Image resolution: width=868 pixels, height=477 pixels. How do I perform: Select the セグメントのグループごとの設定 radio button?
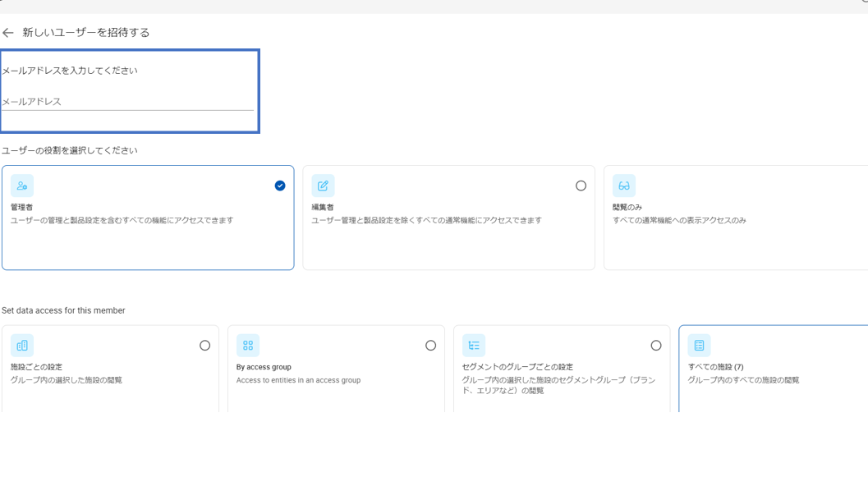[656, 346]
